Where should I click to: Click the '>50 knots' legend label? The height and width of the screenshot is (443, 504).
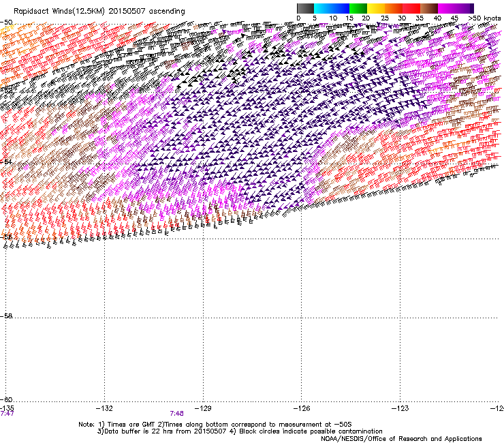tap(484, 18)
